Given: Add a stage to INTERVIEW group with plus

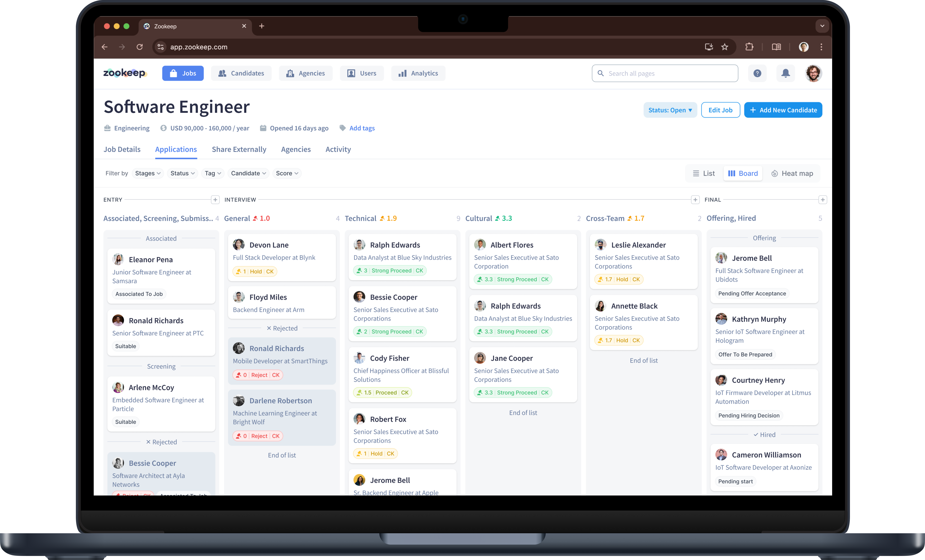Looking at the screenshot, I should pyautogui.click(x=695, y=200).
